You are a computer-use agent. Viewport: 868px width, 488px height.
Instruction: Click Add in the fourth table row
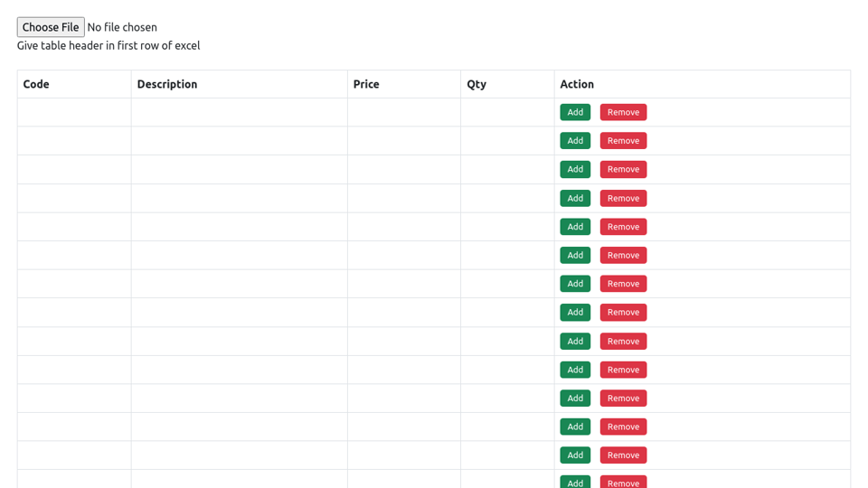point(575,198)
